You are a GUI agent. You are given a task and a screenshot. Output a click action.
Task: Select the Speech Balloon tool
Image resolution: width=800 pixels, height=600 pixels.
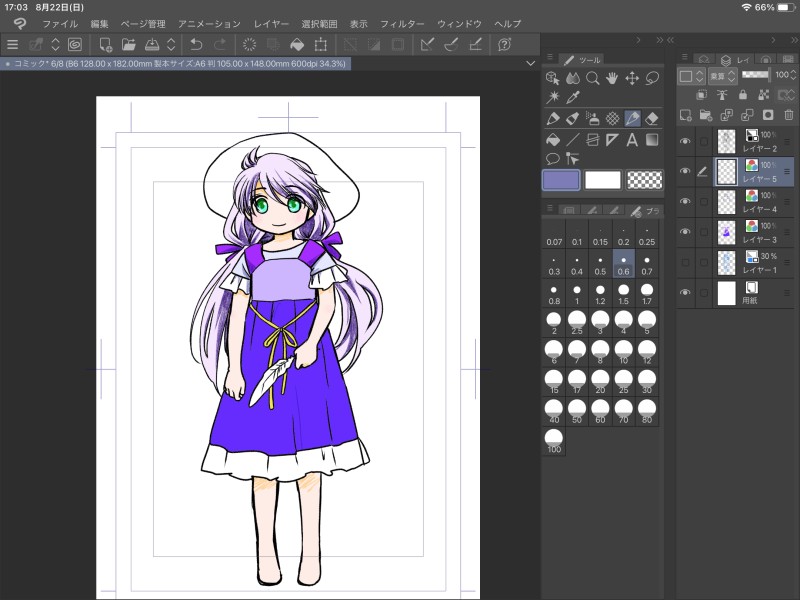click(x=553, y=159)
